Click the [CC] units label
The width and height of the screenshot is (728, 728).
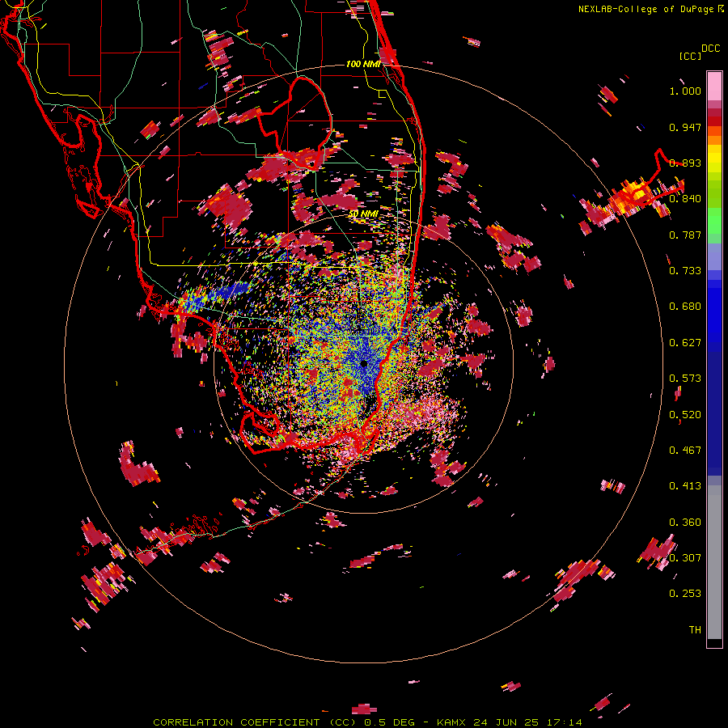click(690, 56)
